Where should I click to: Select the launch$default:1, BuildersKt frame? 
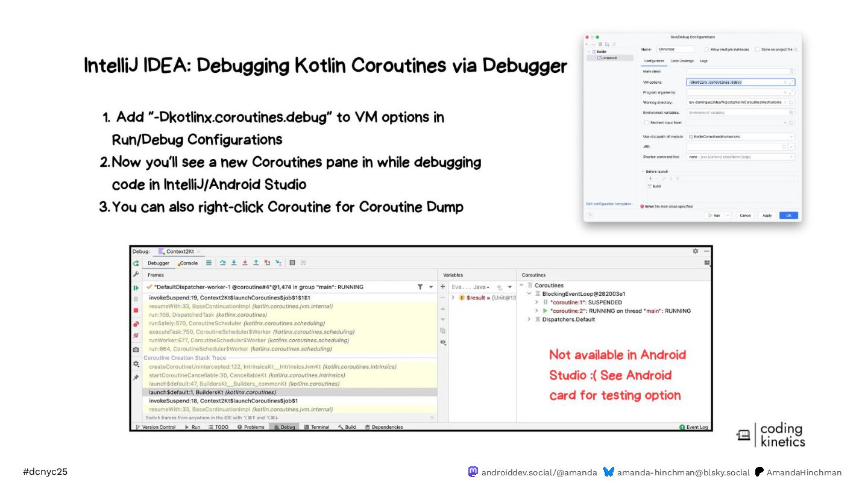click(289, 392)
